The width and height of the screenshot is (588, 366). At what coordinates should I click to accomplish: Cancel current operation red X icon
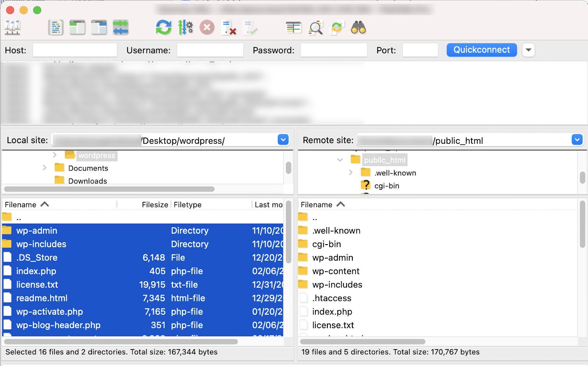tap(207, 28)
